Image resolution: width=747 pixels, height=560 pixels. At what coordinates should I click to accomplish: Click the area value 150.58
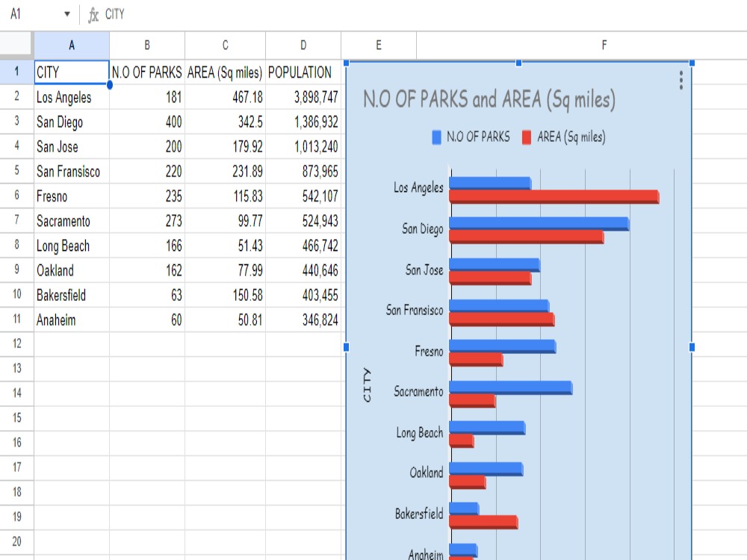pyautogui.click(x=226, y=295)
